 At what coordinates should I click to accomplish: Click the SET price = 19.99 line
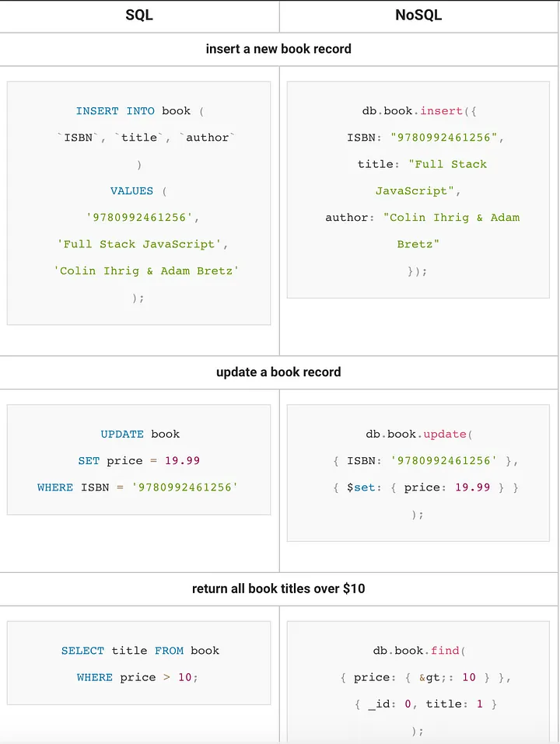coord(139,461)
